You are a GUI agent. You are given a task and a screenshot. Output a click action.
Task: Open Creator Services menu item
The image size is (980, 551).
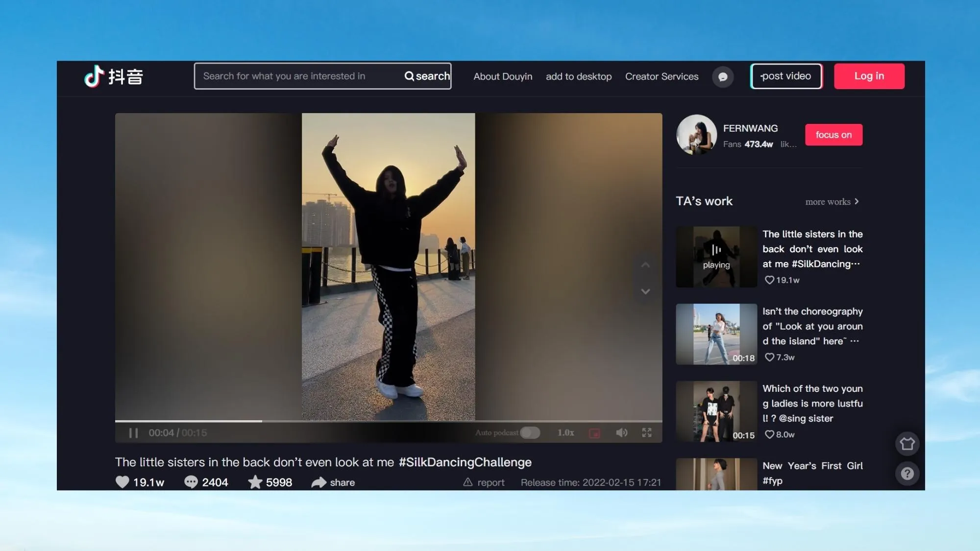click(661, 76)
